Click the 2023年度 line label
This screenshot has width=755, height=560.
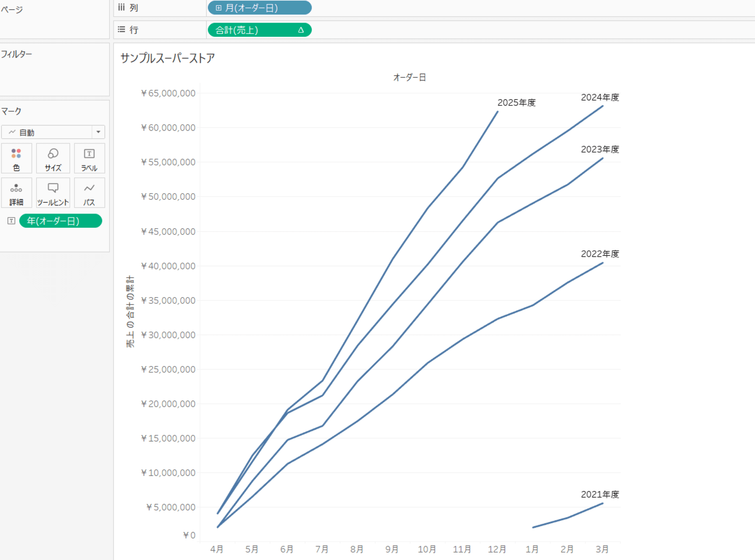tap(600, 150)
